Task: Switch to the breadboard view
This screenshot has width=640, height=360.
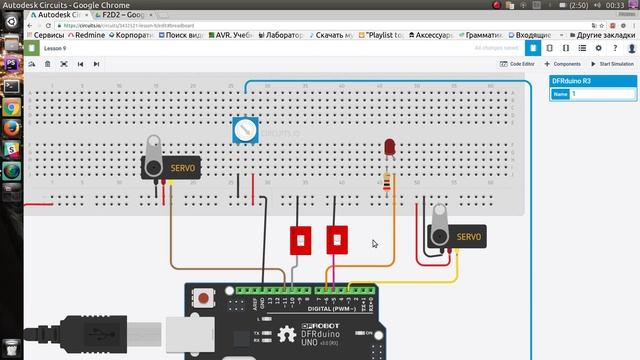Action: click(x=533, y=48)
